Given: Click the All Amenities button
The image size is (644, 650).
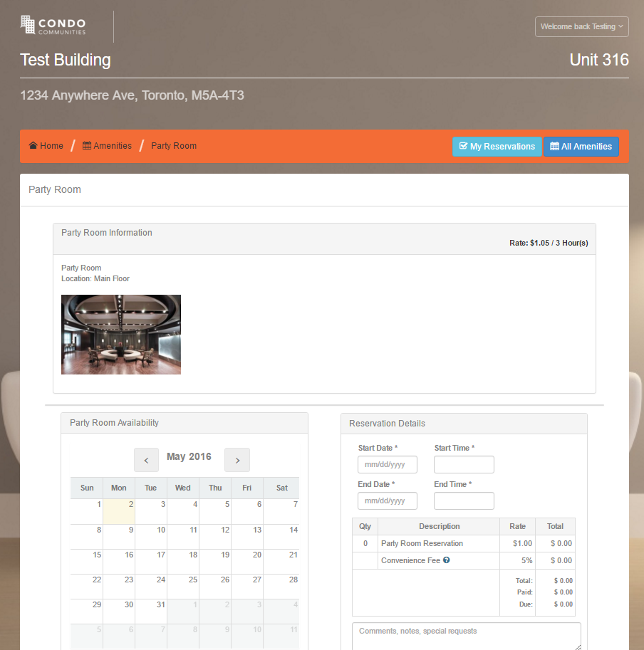Looking at the screenshot, I should (x=581, y=147).
